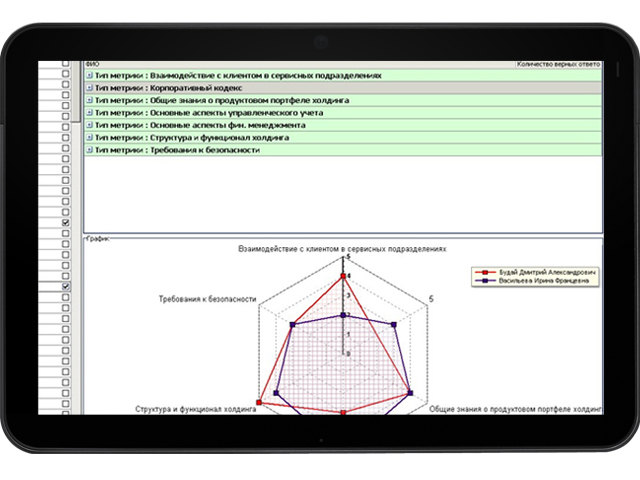640x480 pixels.
Task: Expand the "Корпоративный кодекс" metric group
Action: (x=90, y=88)
